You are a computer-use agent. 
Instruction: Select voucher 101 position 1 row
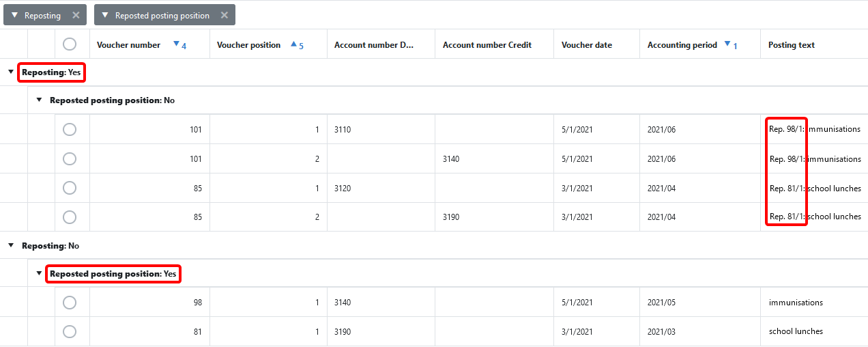(70, 129)
